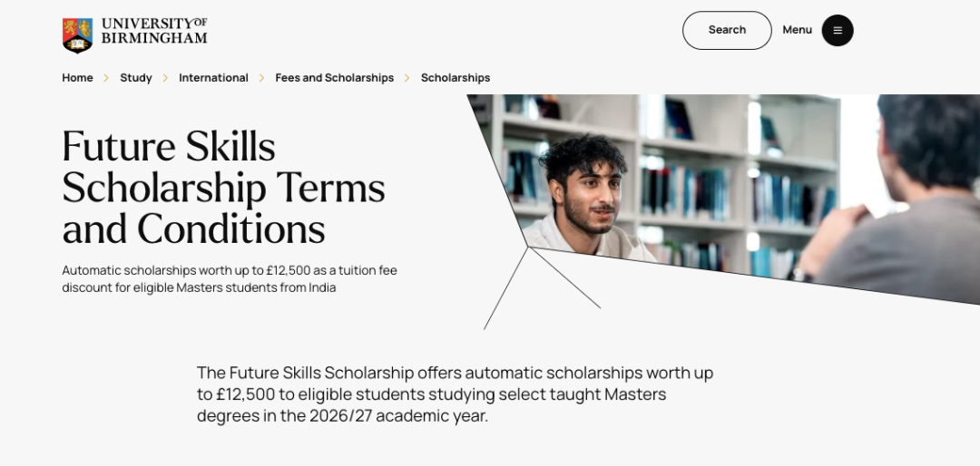Click the University of Birmingham crest shield
Screen dimensions: 980x466
pyautogui.click(x=77, y=35)
